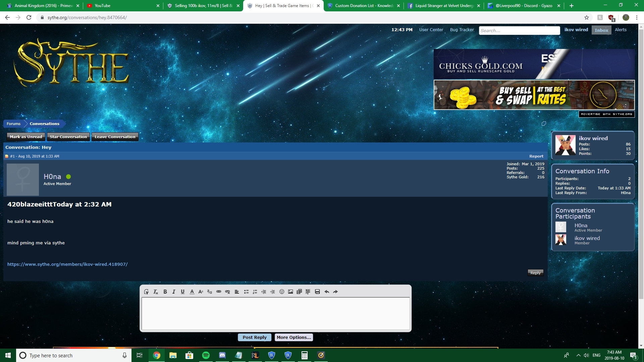Image resolution: width=644 pixels, height=362 pixels.
Task: Toggle bold formatting in reply editor
Action: [165, 292]
